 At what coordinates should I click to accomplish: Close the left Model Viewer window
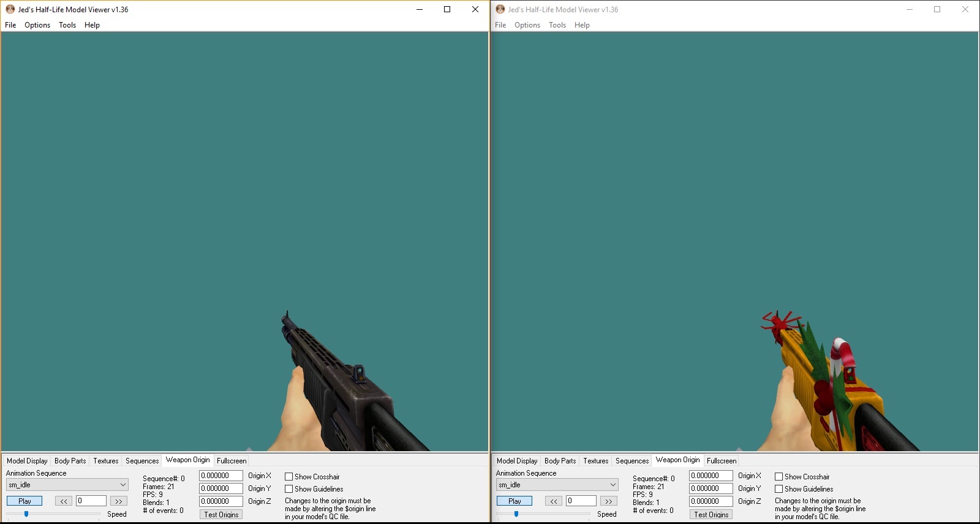point(475,9)
